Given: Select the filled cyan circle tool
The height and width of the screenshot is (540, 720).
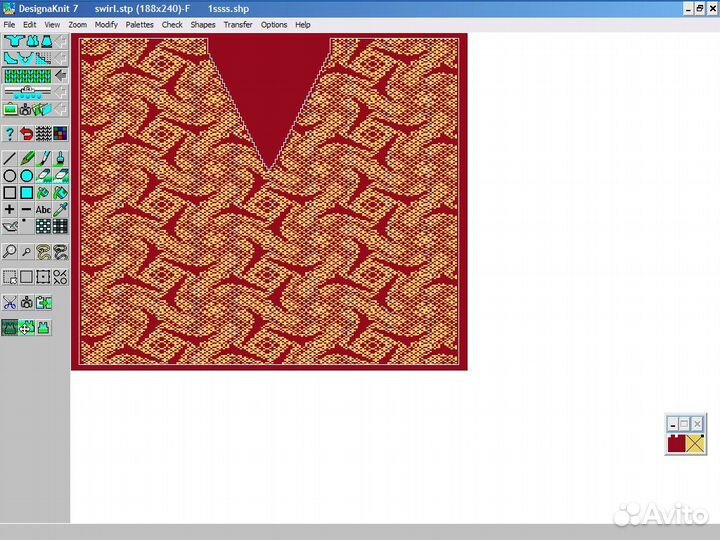Looking at the screenshot, I should coord(27,176).
